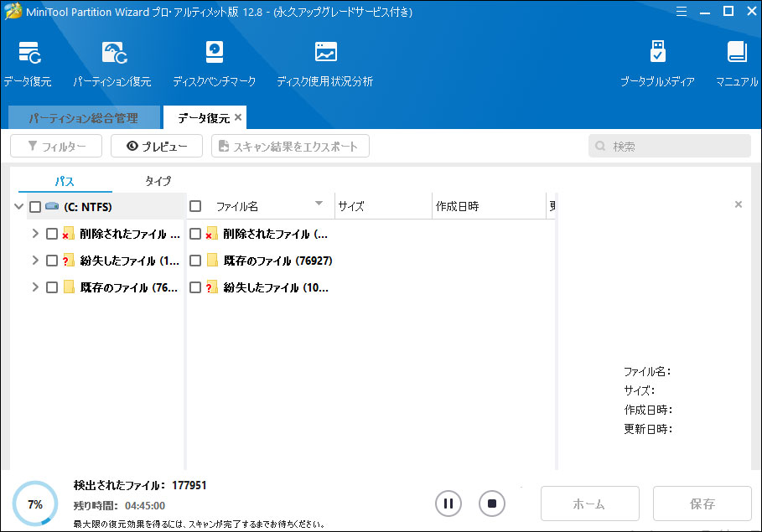Click the ファイル名 column sort arrow
This screenshot has width=762, height=532.
tap(319, 204)
